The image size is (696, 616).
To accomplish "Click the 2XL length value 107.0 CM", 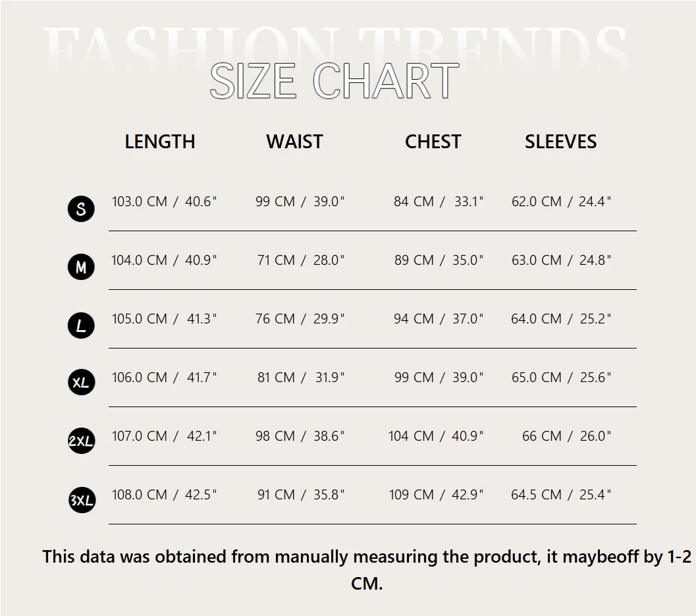I will pos(140,436).
